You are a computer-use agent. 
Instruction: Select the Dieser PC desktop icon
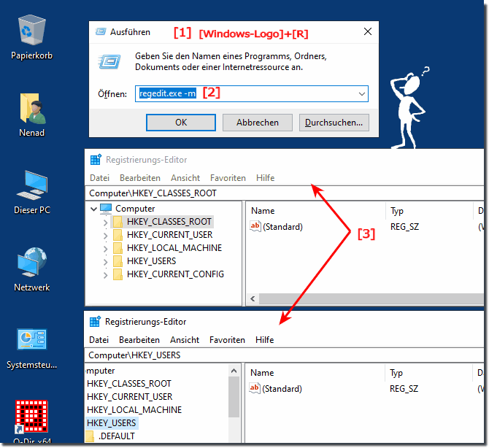[32, 185]
